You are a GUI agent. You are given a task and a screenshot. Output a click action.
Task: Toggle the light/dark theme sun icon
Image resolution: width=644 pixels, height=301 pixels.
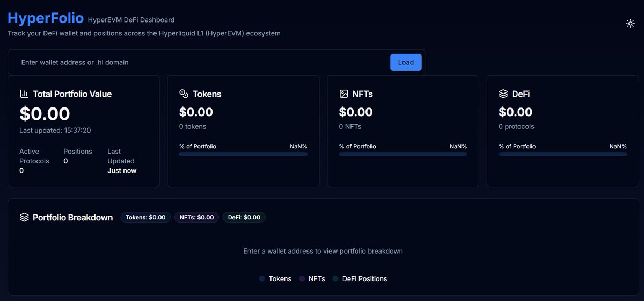click(x=631, y=24)
